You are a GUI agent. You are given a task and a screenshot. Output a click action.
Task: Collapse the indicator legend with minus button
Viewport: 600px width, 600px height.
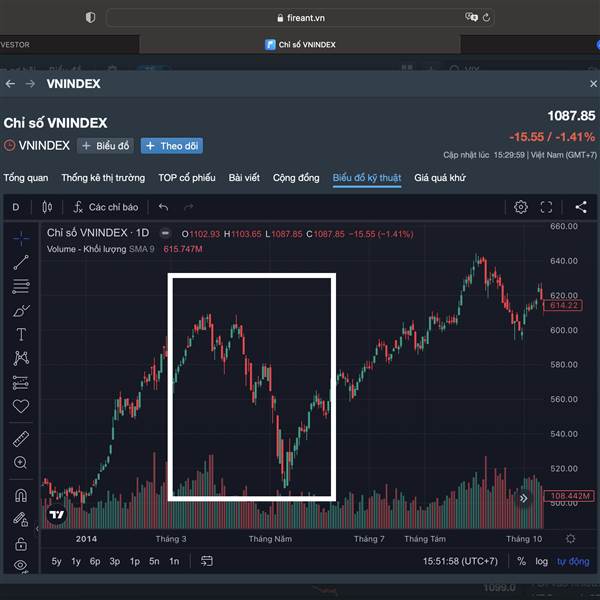point(165,233)
